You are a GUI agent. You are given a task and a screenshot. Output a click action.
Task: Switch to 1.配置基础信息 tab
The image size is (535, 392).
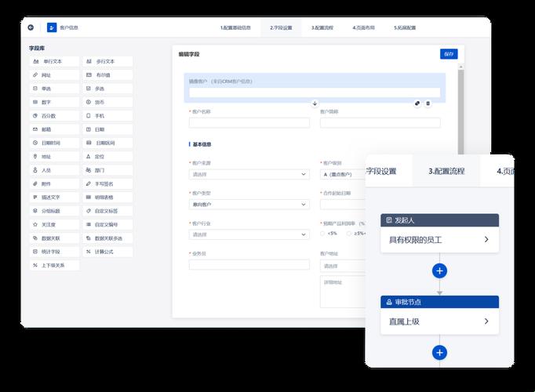click(235, 27)
